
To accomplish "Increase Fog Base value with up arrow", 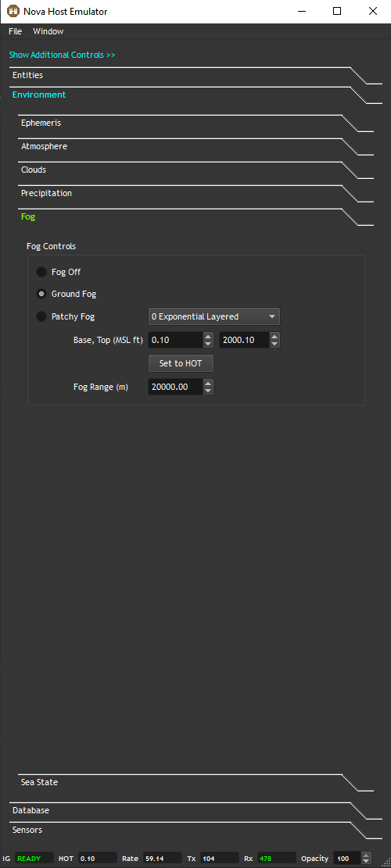I will (208, 336).
